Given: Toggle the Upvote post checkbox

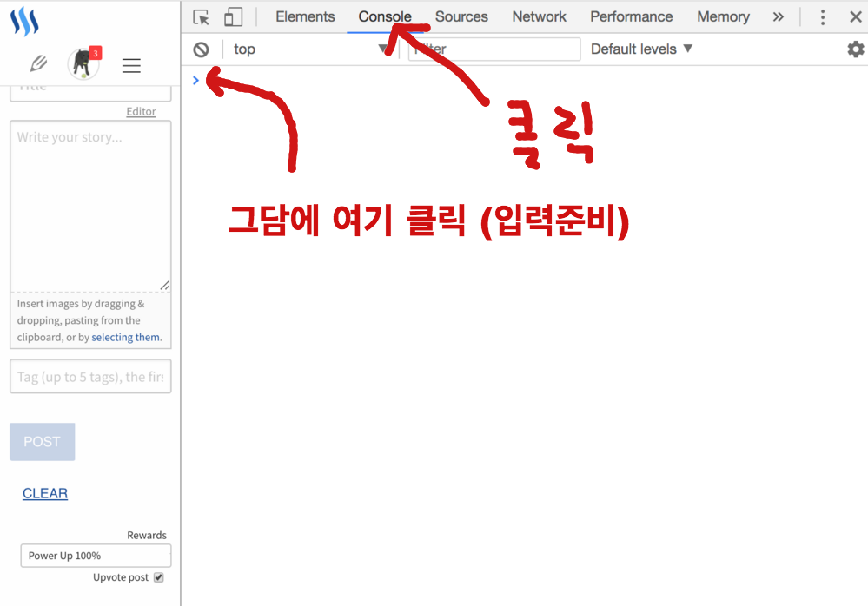Looking at the screenshot, I should click(x=158, y=577).
